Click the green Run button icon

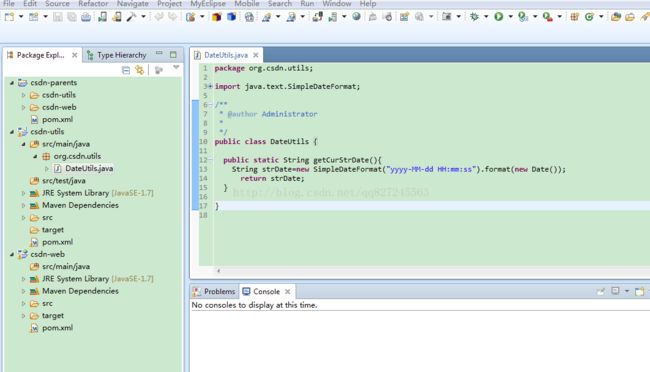point(499,17)
